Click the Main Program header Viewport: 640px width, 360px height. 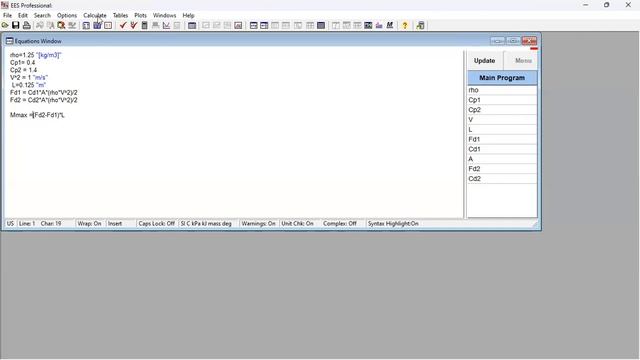point(502,78)
